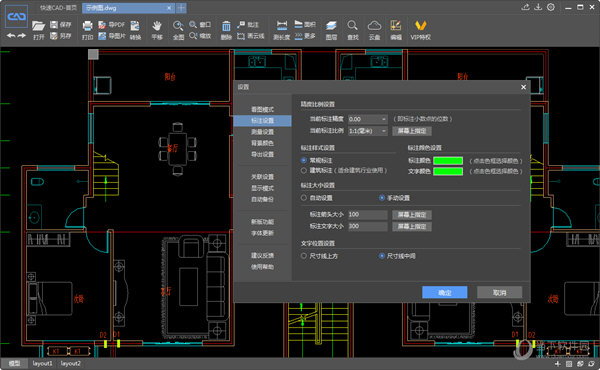Click the Edit (编辑) toolbar icon
600x370 pixels.
(395, 26)
